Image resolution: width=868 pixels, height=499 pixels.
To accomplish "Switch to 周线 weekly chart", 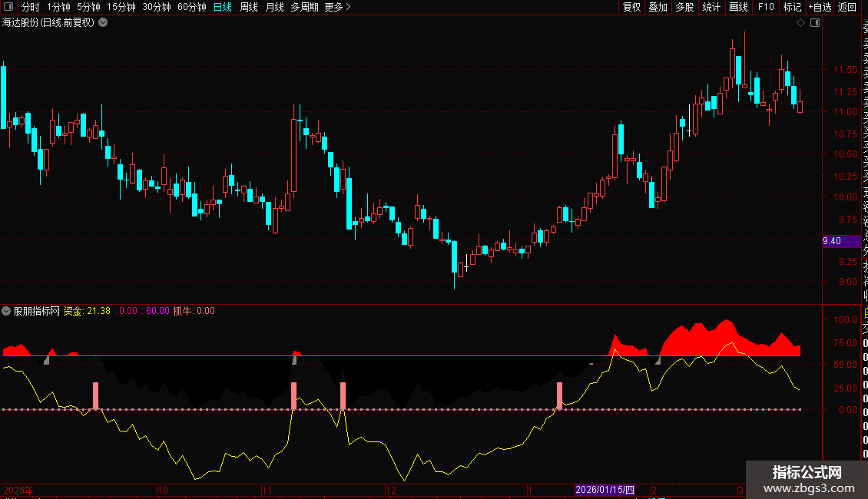I will (249, 7).
